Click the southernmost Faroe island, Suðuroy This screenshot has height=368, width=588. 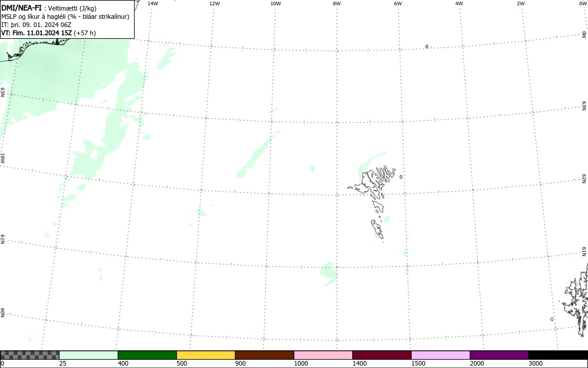coord(377,229)
